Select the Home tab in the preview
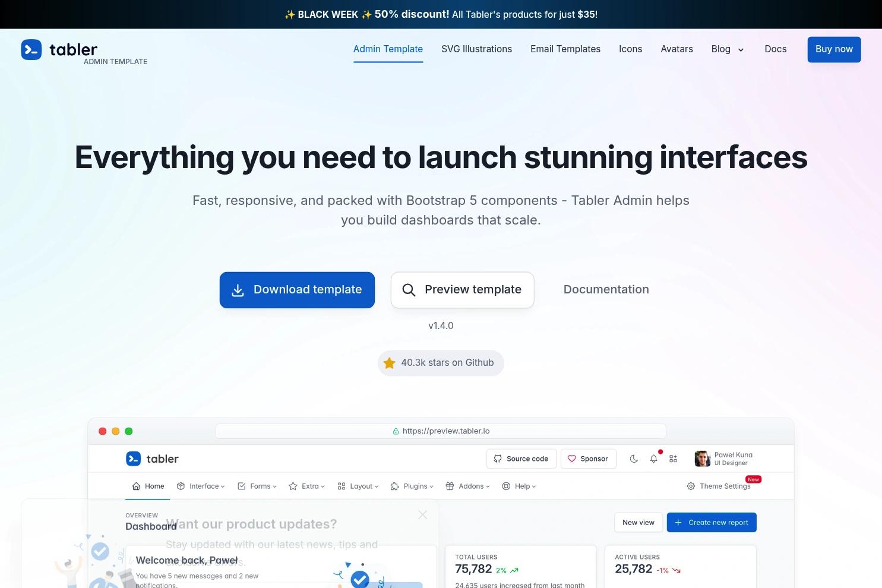 pos(148,486)
